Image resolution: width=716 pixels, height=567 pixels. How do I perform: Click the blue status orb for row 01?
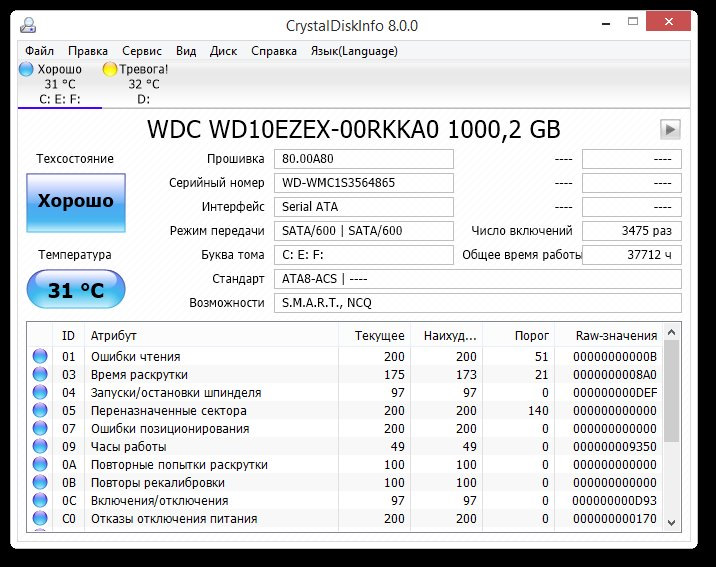pyautogui.click(x=40, y=356)
